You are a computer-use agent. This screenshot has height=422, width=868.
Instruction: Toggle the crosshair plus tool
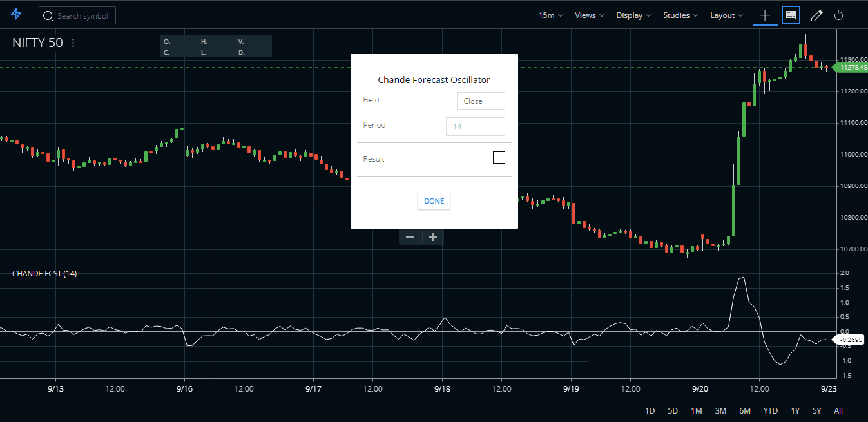tap(765, 15)
